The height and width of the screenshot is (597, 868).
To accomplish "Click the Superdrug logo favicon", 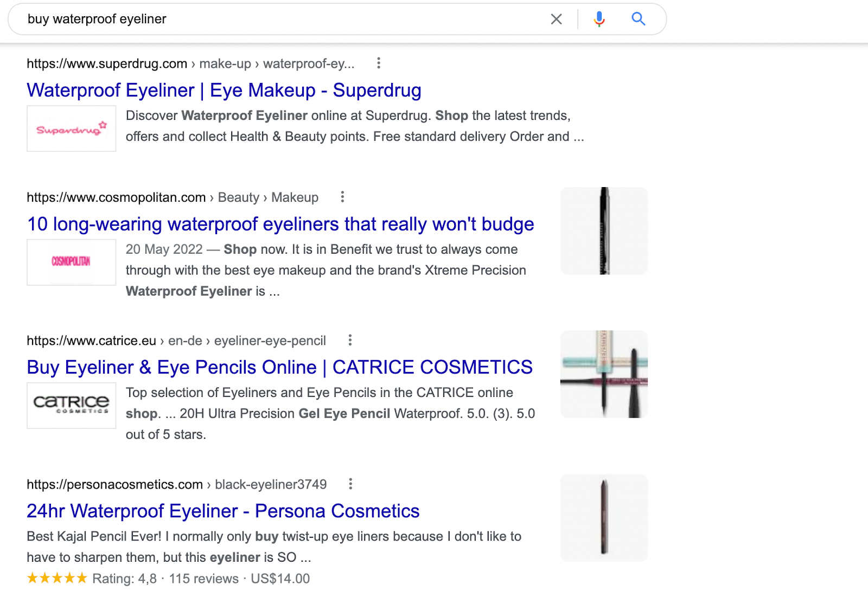I will click(72, 129).
